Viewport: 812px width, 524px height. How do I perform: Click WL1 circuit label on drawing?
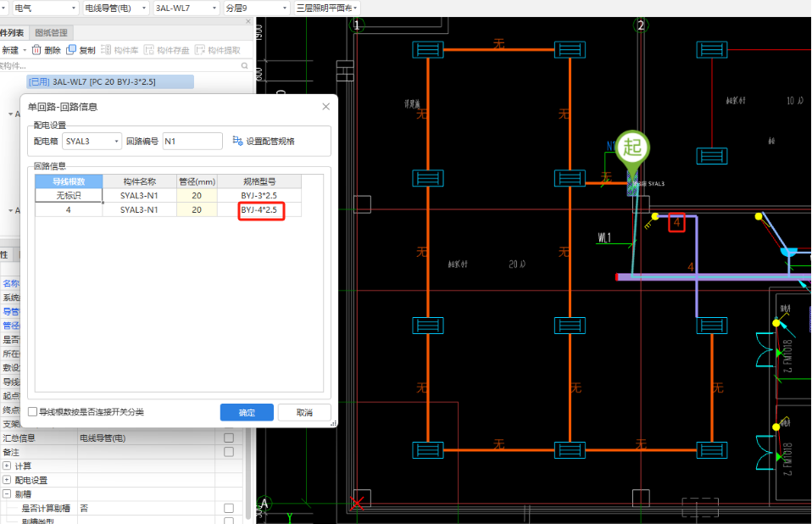[604, 237]
